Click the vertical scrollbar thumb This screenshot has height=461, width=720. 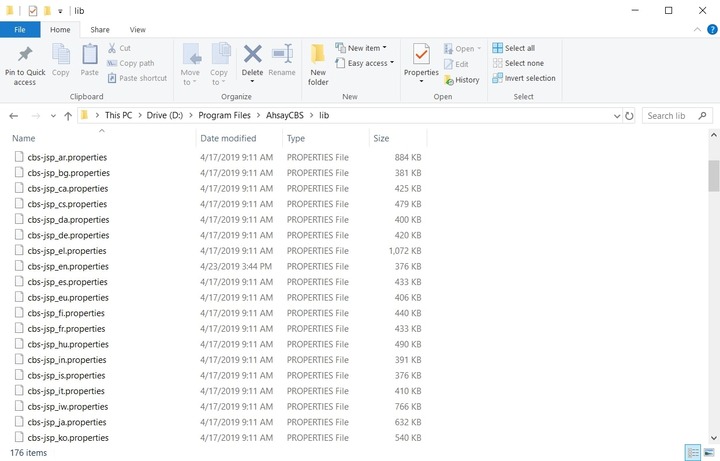(x=713, y=175)
